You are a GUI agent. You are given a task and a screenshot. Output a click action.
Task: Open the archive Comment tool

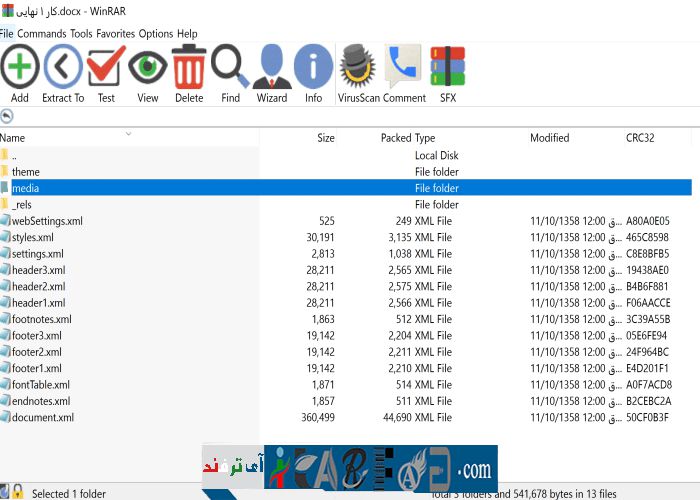coord(404,68)
